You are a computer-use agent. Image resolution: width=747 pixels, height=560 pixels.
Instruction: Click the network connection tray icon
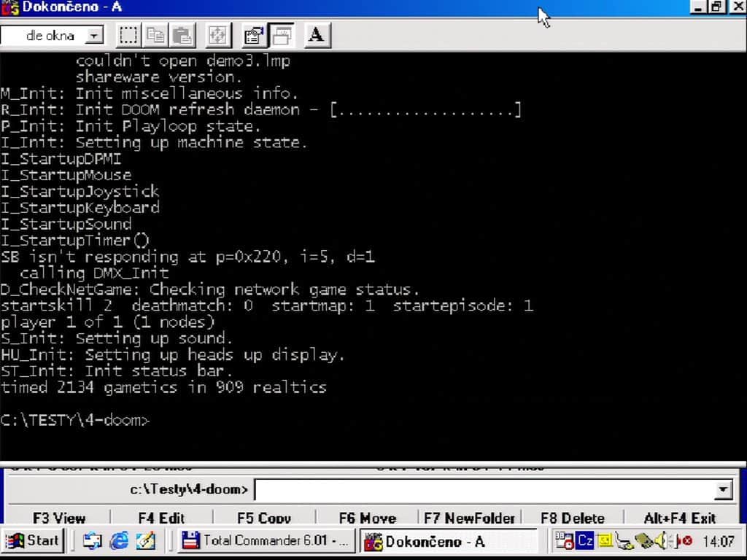pyautogui.click(x=624, y=541)
